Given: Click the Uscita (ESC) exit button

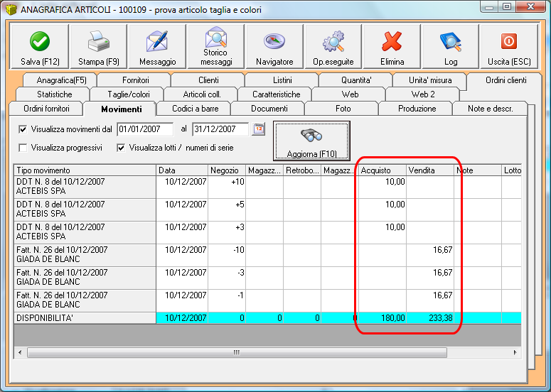Looking at the screenshot, I should [x=509, y=46].
